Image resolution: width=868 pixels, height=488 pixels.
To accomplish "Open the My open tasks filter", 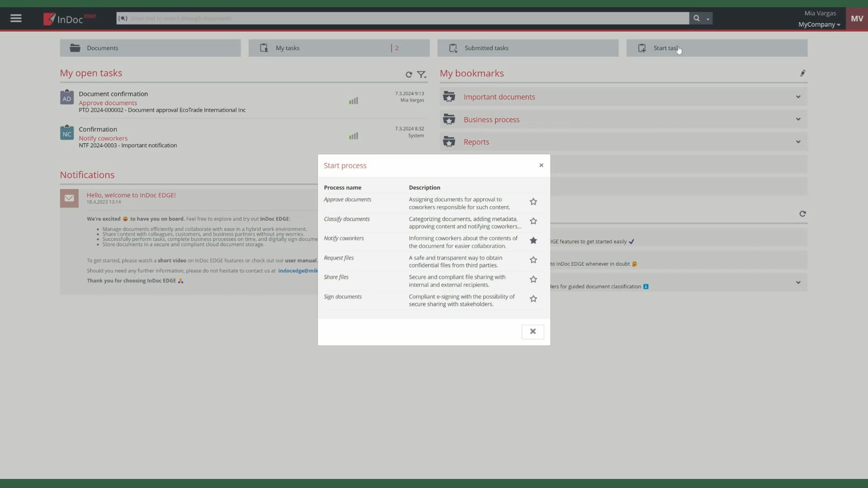I will (x=421, y=75).
